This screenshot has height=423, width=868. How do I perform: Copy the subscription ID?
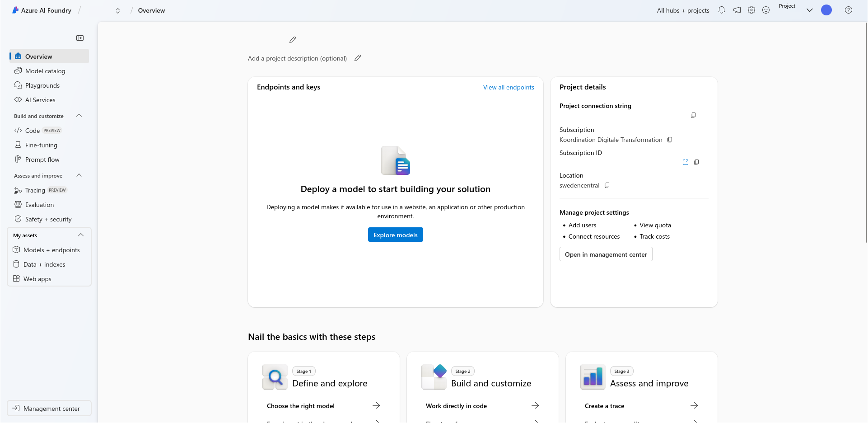tap(696, 162)
